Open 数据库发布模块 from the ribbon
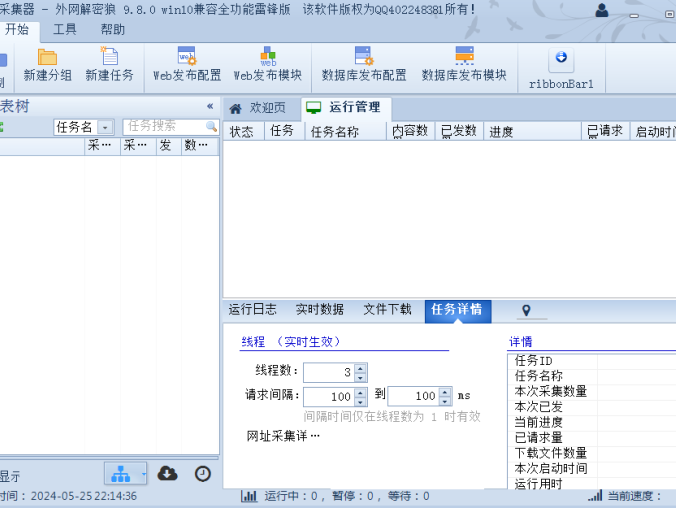The image size is (676, 508). tap(464, 58)
